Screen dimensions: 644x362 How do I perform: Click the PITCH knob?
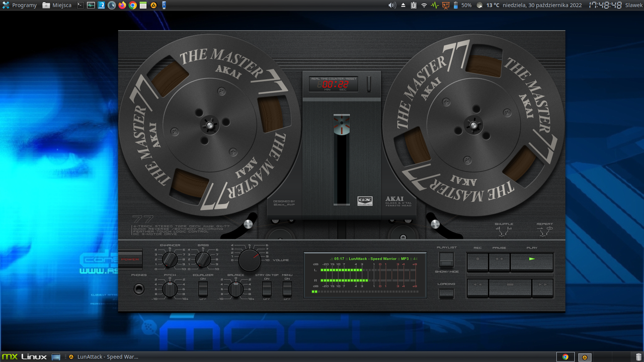point(170,290)
